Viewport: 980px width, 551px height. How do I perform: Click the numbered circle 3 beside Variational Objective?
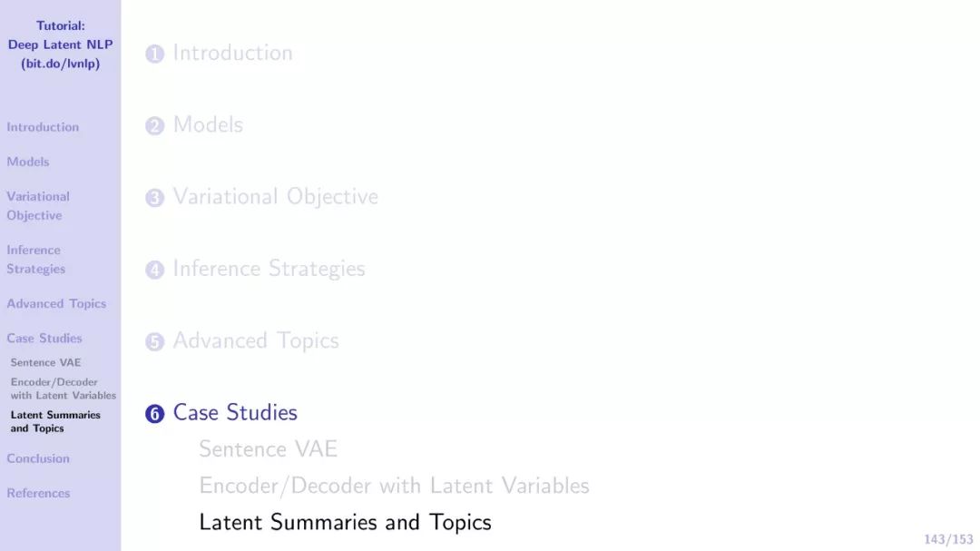pos(154,198)
